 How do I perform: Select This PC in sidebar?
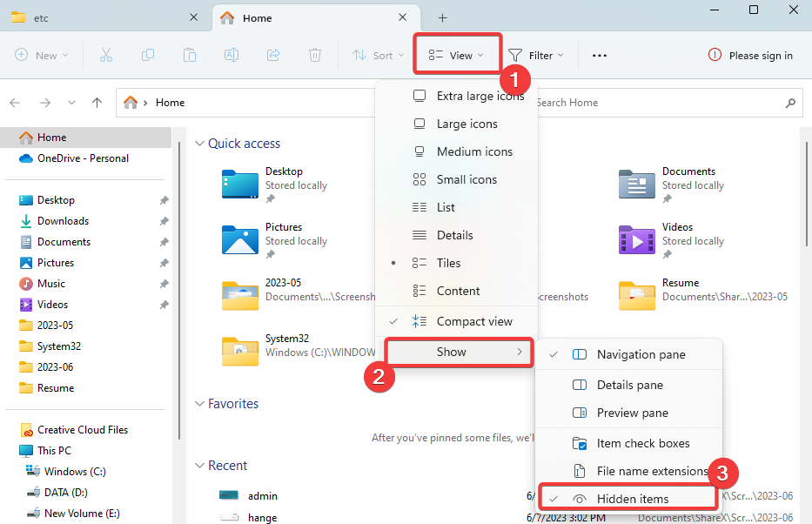click(54, 451)
